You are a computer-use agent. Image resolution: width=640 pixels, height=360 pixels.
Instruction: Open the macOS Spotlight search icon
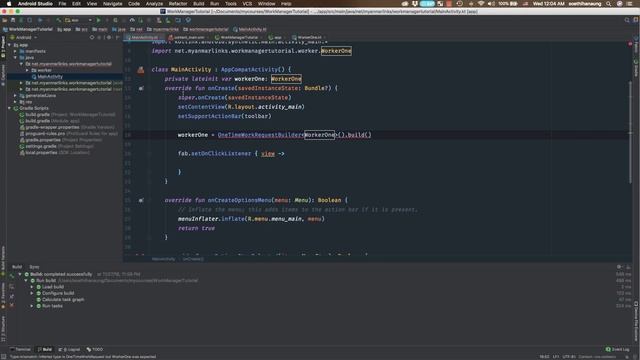click(x=608, y=4)
